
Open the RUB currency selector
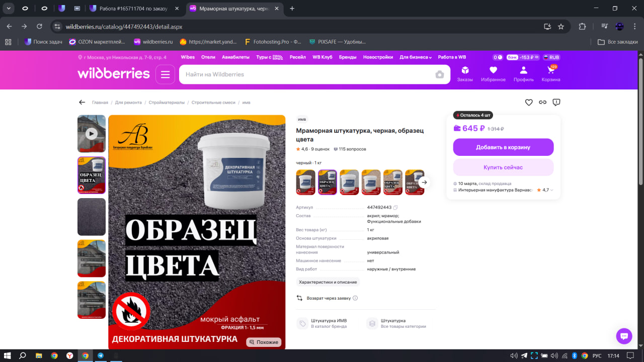[551, 57]
